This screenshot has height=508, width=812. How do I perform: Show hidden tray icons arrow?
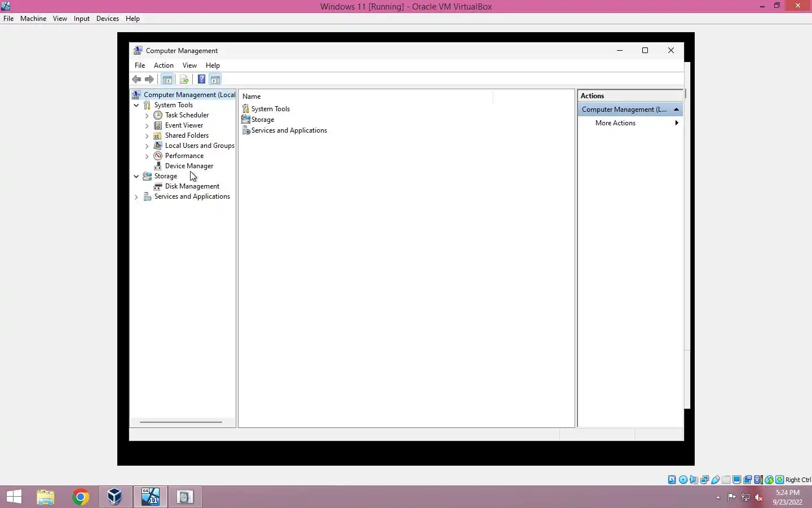coord(718,497)
